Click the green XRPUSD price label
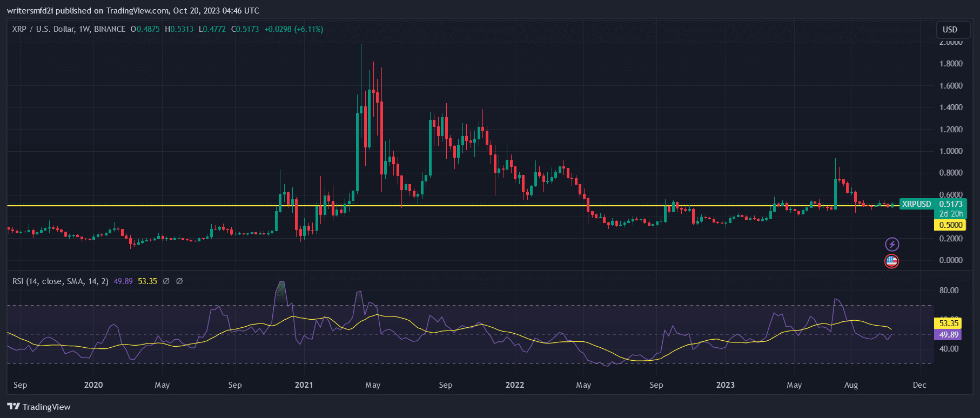The image size is (980, 418). 916,204
